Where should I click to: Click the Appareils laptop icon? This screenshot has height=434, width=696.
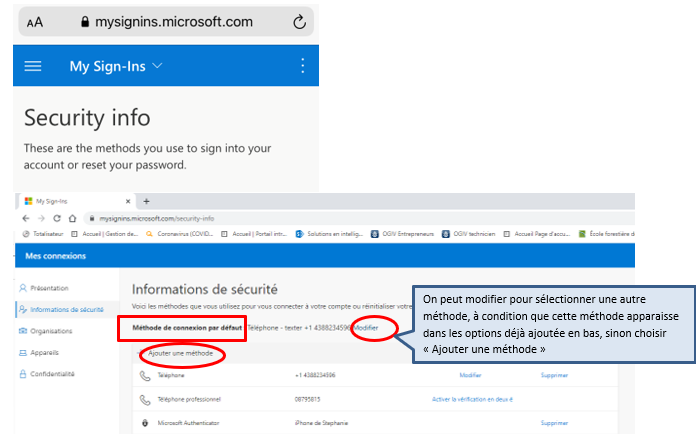tap(23, 353)
